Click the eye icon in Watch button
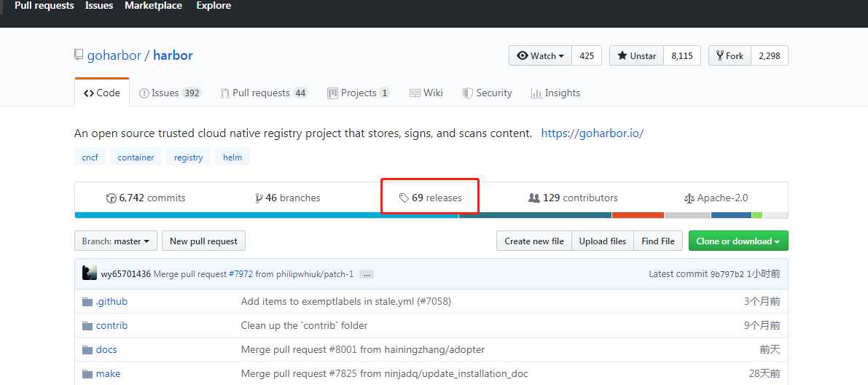868x385 pixels. point(522,55)
